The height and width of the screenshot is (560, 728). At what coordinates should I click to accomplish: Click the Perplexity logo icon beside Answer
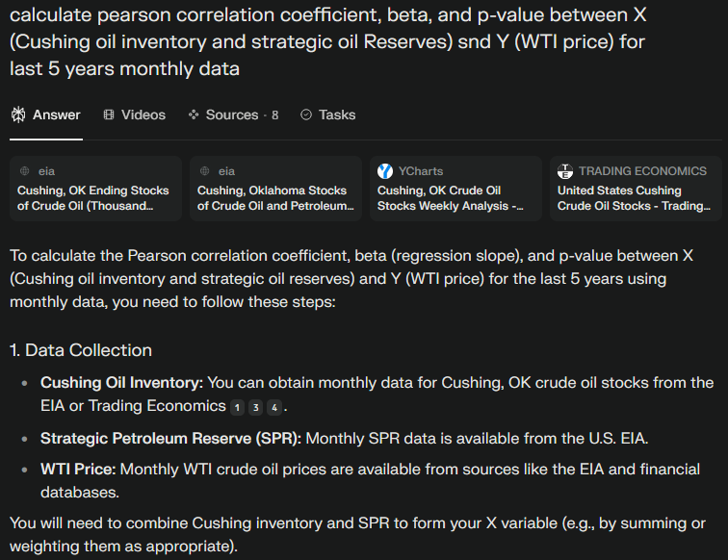(18, 115)
